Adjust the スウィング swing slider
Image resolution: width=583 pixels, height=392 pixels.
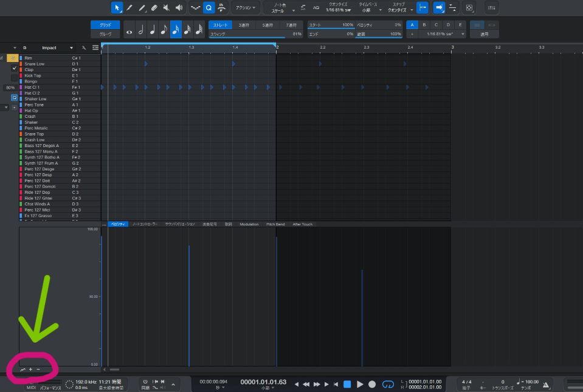255,34
